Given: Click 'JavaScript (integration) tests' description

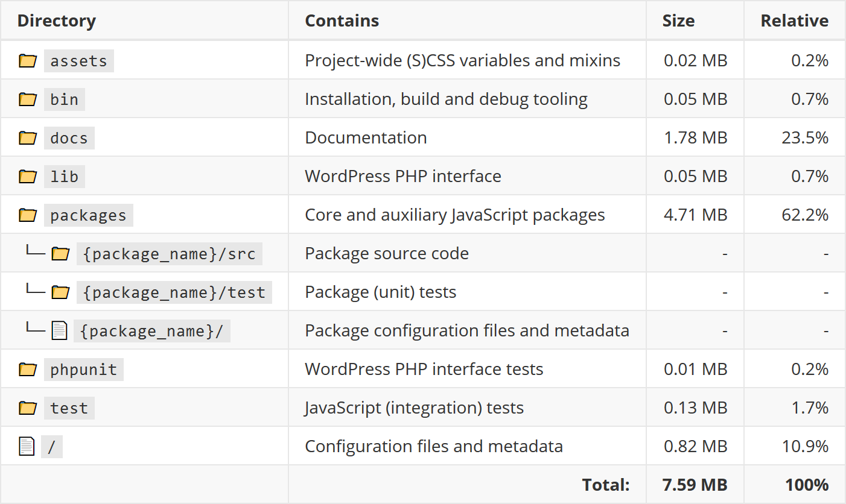Looking at the screenshot, I should coord(414,408).
